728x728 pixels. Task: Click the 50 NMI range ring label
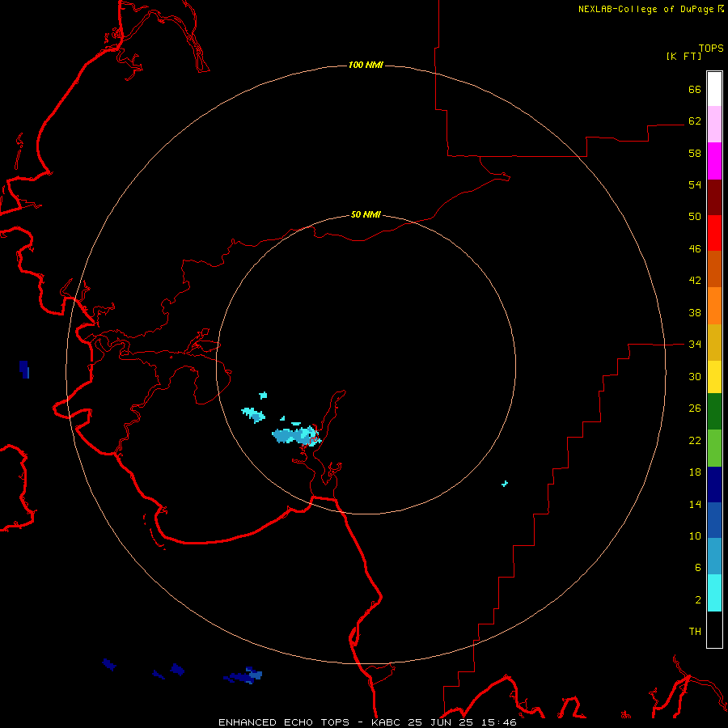(366, 214)
